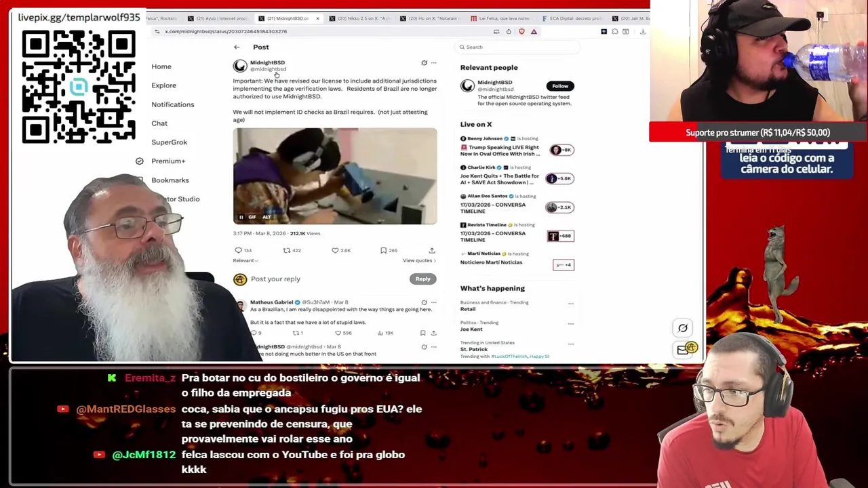Open Matheus Gabriel's profile name

pyautogui.click(x=271, y=302)
